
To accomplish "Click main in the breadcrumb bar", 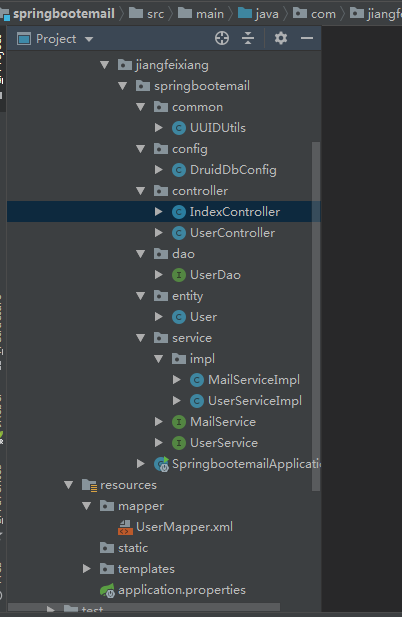I will point(210,14).
